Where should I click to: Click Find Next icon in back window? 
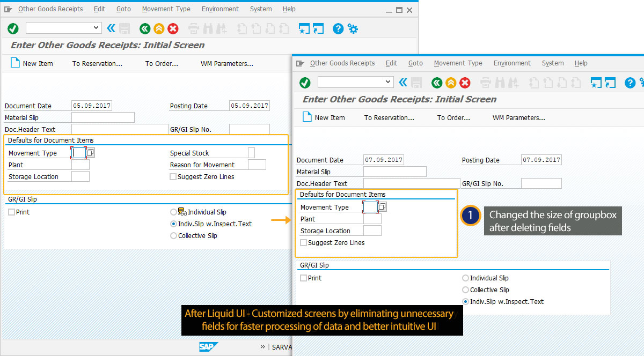coord(221,28)
